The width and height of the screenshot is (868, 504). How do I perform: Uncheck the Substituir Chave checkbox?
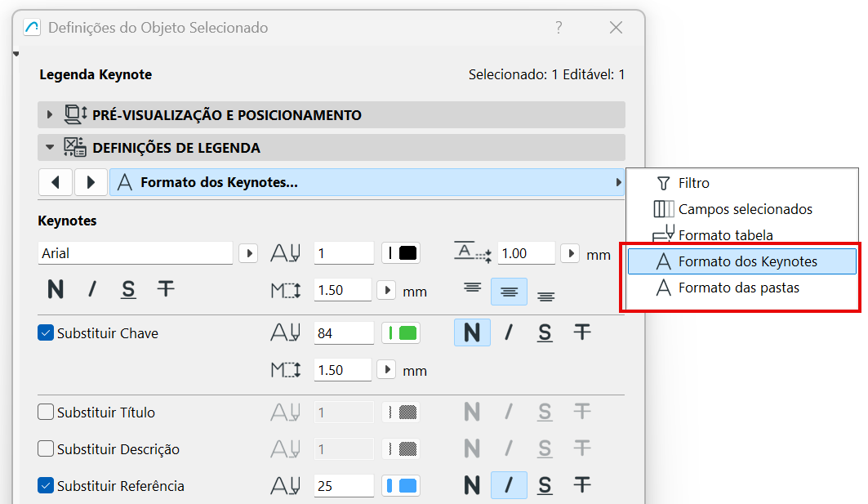tap(46, 333)
